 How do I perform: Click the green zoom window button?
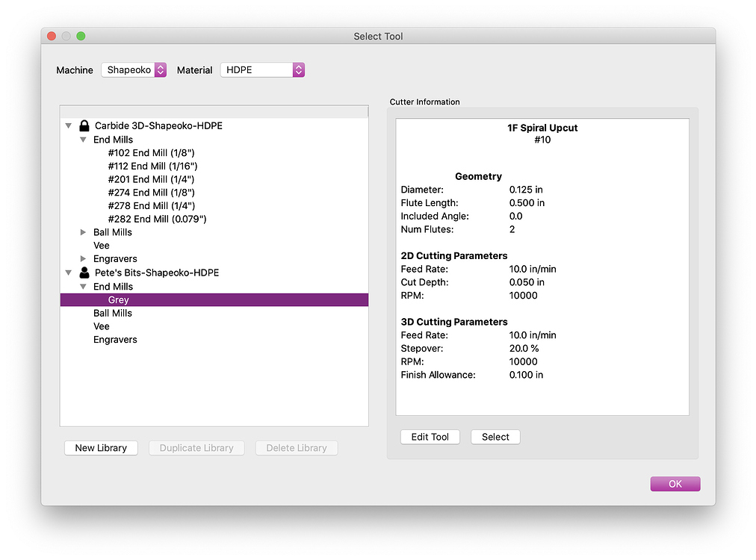tap(81, 36)
